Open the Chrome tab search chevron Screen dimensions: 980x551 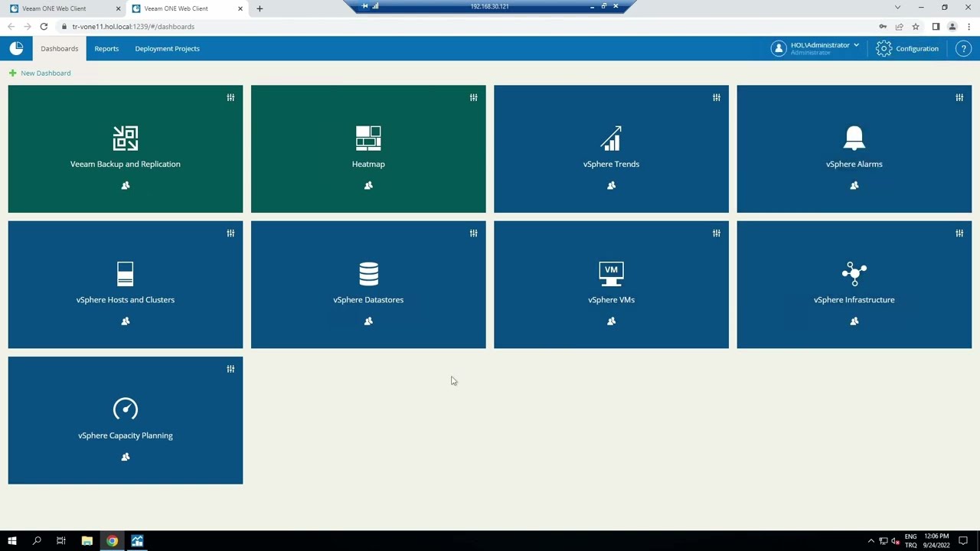(897, 8)
